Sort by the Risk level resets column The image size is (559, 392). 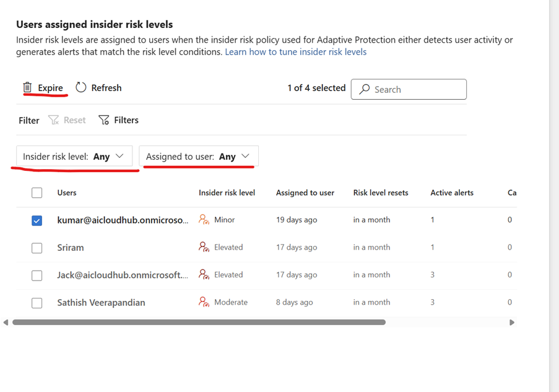[x=380, y=193]
